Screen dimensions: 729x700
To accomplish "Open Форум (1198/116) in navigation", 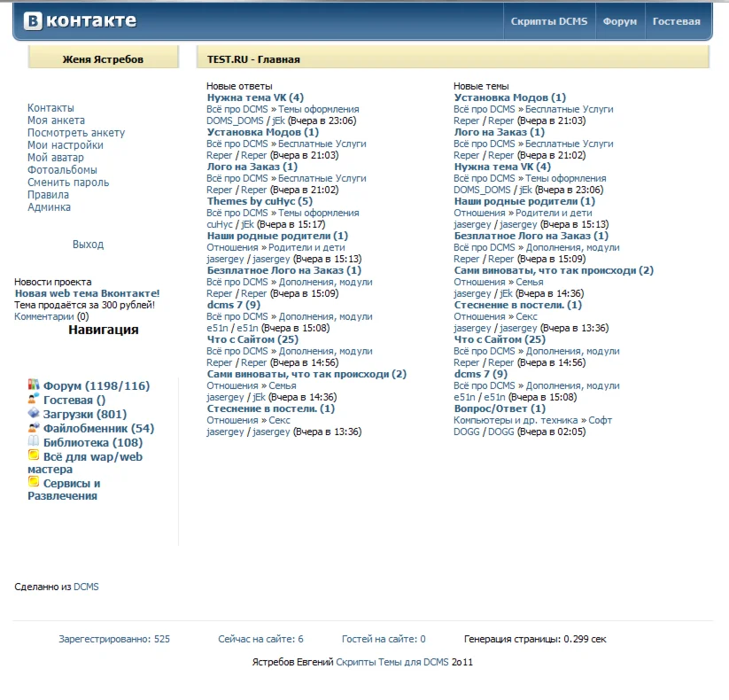I will point(97,386).
